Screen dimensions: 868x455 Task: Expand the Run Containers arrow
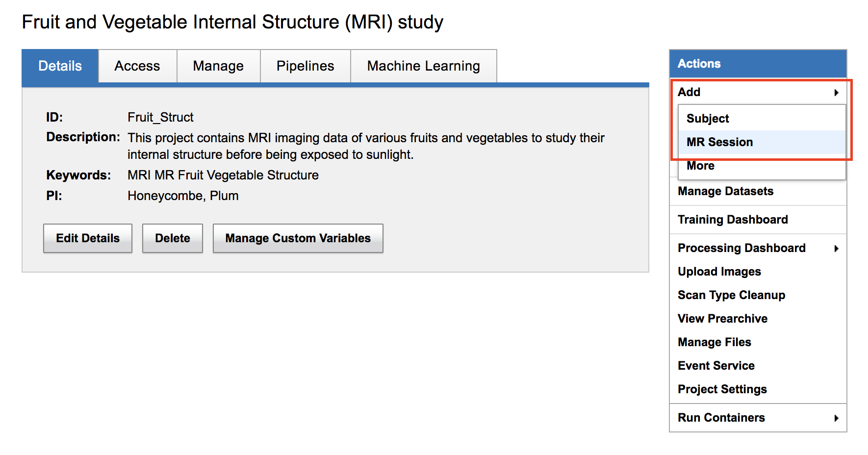coord(836,418)
